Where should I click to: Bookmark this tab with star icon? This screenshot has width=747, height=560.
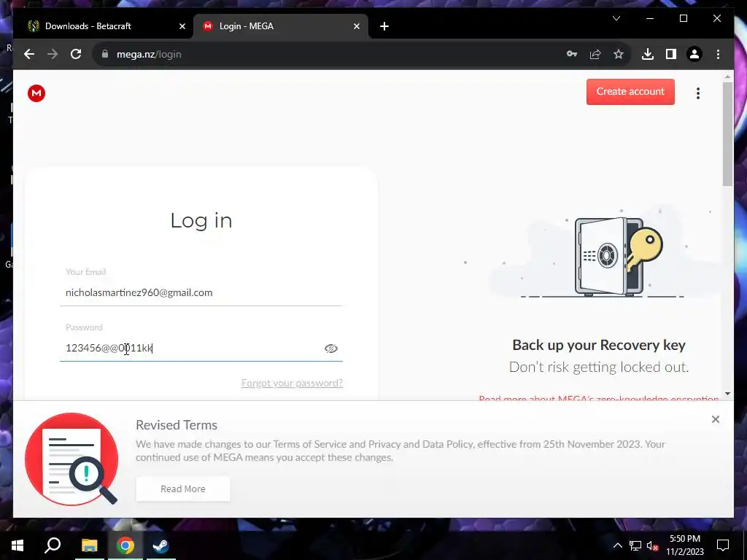pyautogui.click(x=619, y=54)
